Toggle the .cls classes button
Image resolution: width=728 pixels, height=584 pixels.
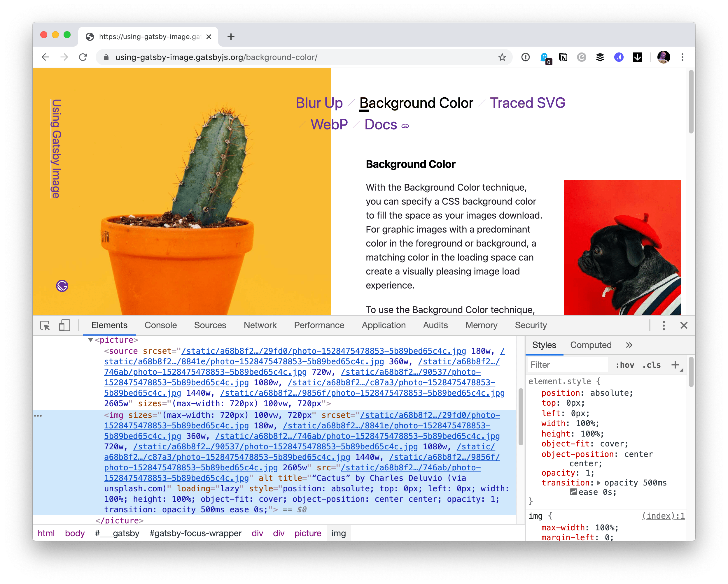point(651,365)
